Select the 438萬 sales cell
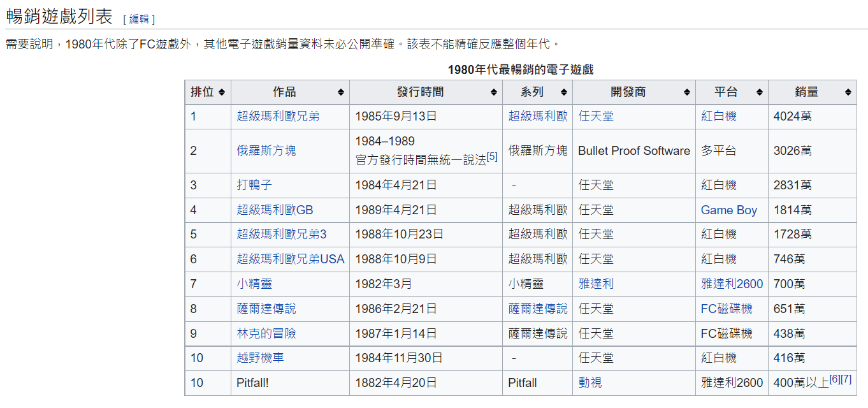Image resolution: width=868 pixels, height=408 pixels. click(x=812, y=334)
